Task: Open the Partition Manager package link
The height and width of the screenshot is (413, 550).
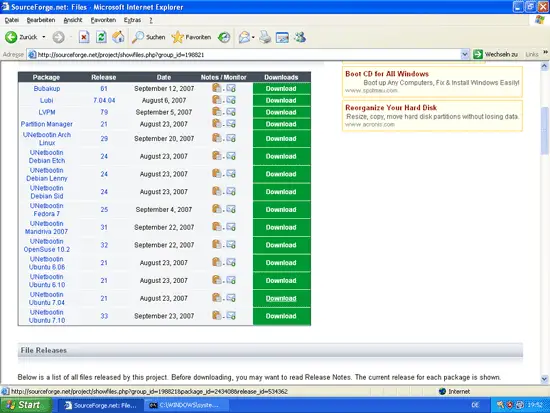Action: coord(47,124)
